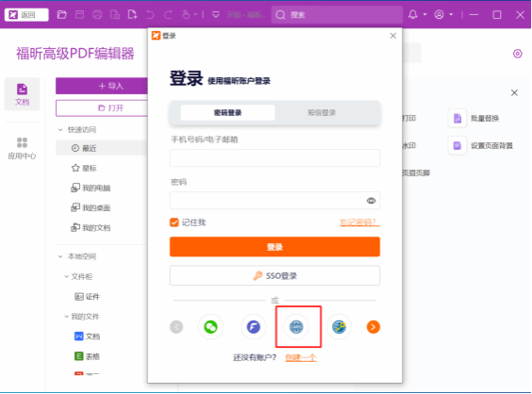532x394 pixels.
Task: Click the 返回 button
Action: (26, 14)
